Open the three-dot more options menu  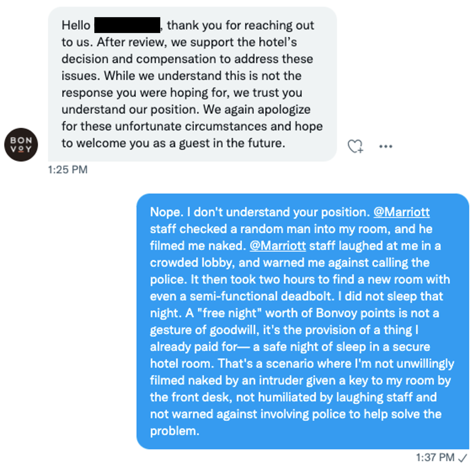386,147
